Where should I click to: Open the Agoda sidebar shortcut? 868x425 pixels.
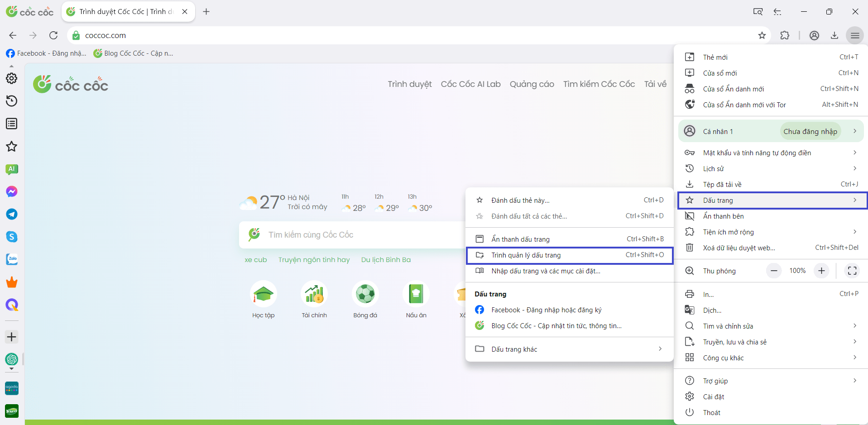tap(12, 388)
